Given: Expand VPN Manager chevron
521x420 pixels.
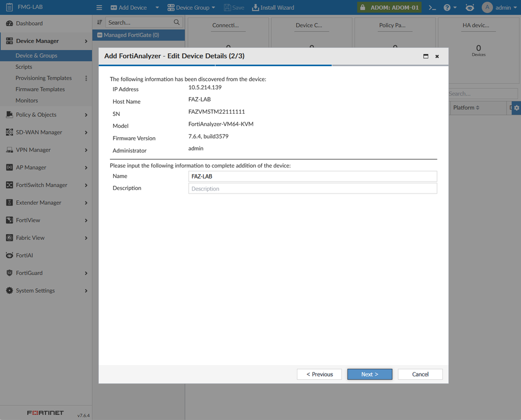Looking at the screenshot, I should (86, 150).
